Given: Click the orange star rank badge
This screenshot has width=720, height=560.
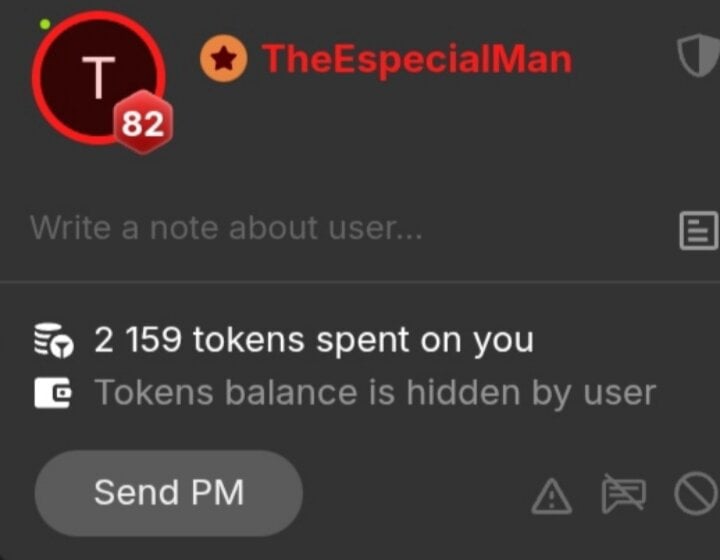Looking at the screenshot, I should (x=224, y=59).
